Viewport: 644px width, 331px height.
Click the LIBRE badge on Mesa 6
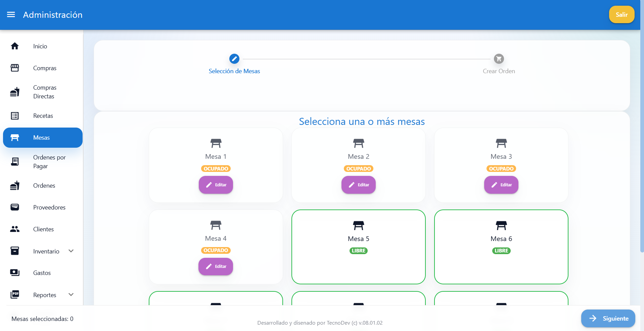[501, 251]
